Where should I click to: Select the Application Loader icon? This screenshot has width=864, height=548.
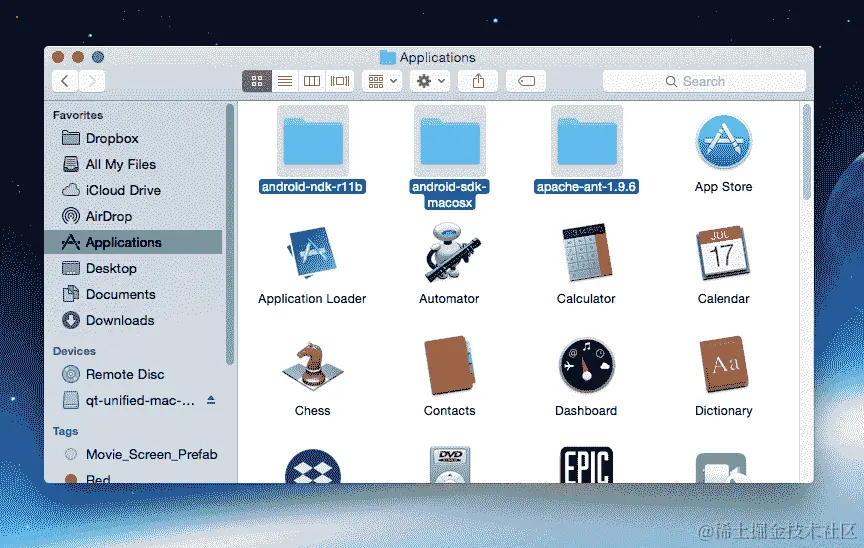pos(312,253)
